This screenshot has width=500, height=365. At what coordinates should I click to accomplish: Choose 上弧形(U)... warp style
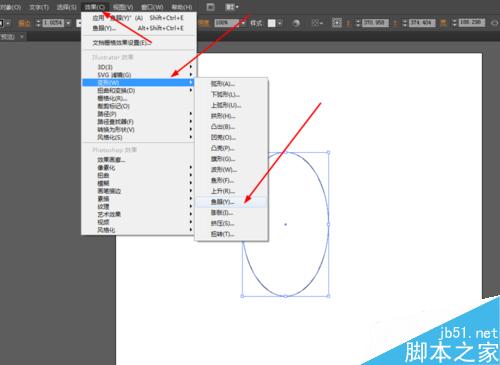(231, 105)
